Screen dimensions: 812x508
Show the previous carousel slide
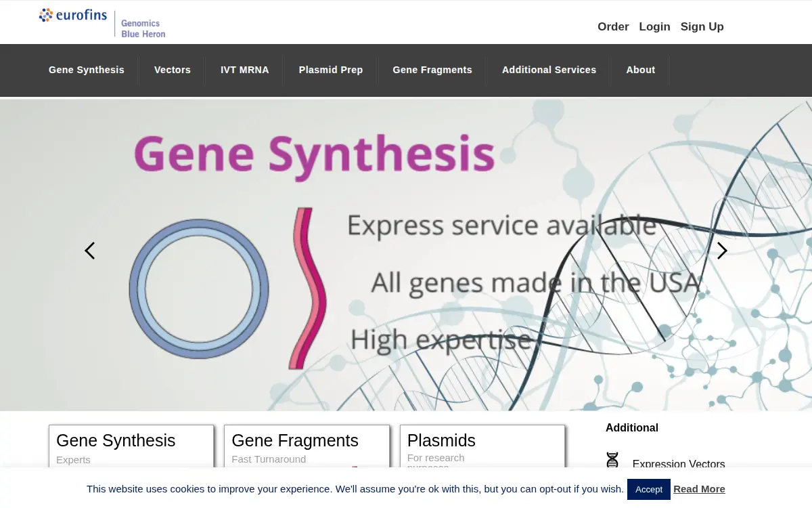(89, 251)
